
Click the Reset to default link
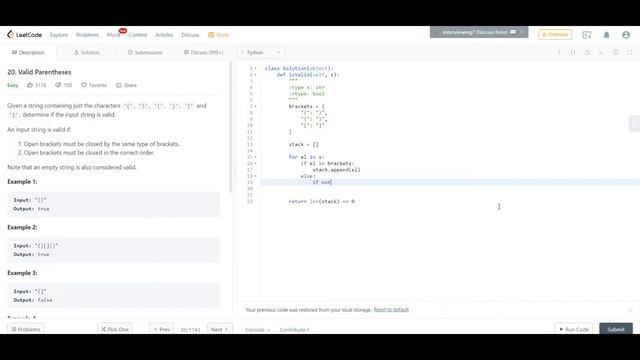391,310
